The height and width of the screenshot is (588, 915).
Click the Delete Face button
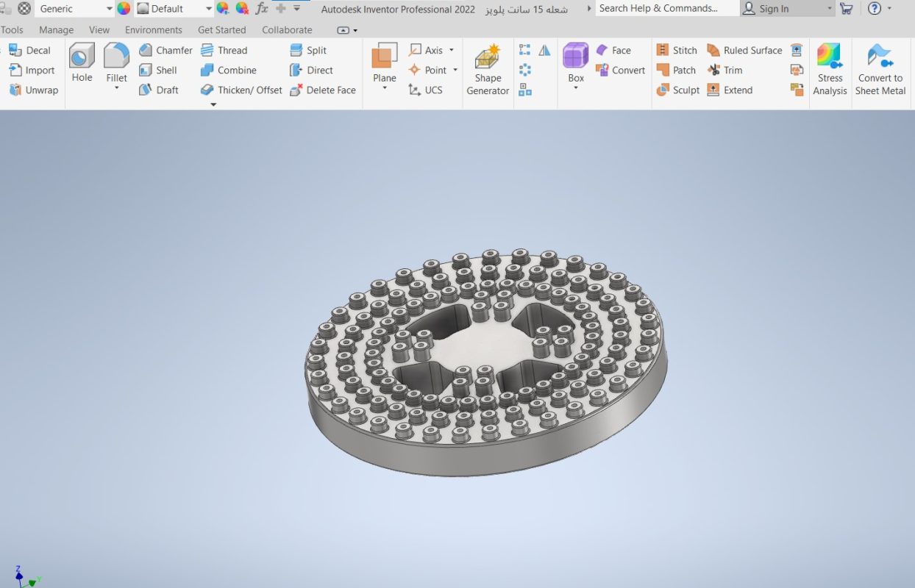[322, 90]
